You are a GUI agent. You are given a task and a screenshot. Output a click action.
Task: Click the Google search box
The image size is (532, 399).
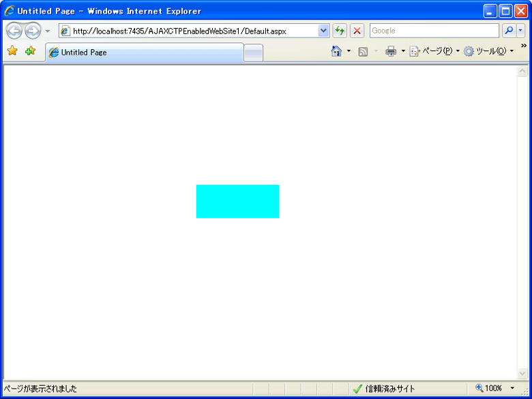(x=434, y=31)
